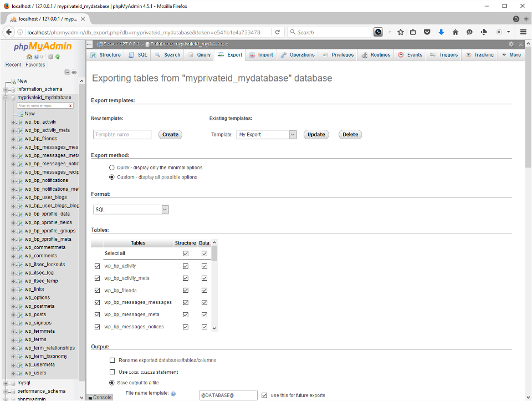Expand information_schema database node
532x401 pixels.
(x=6, y=89)
